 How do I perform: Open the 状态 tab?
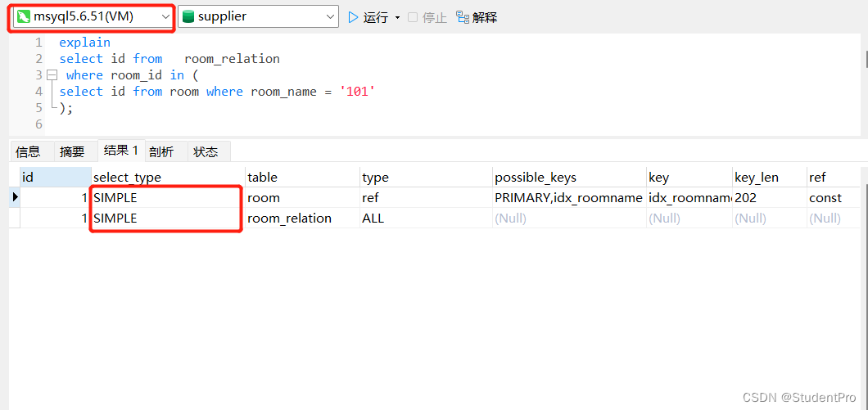[x=206, y=151]
